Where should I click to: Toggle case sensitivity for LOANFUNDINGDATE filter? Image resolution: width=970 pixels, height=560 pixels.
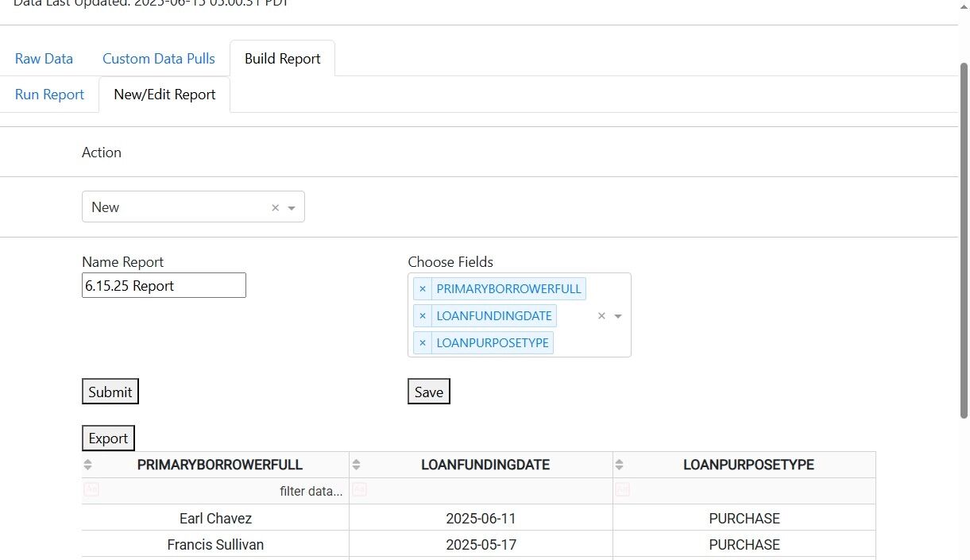pos(359,490)
